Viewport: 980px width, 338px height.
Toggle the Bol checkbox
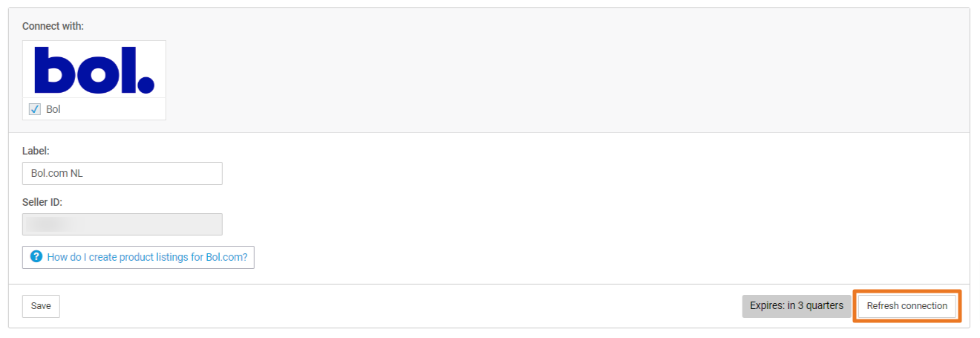pos(35,109)
